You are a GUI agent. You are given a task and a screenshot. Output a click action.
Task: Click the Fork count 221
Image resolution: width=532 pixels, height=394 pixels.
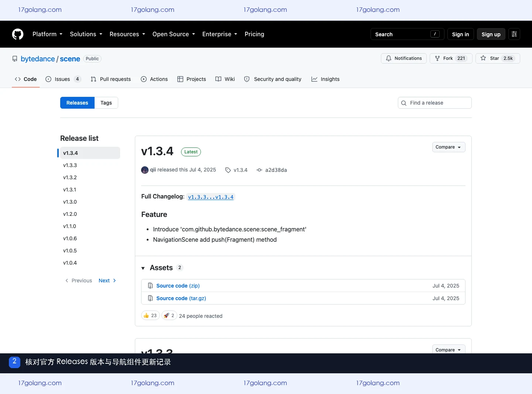point(461,58)
